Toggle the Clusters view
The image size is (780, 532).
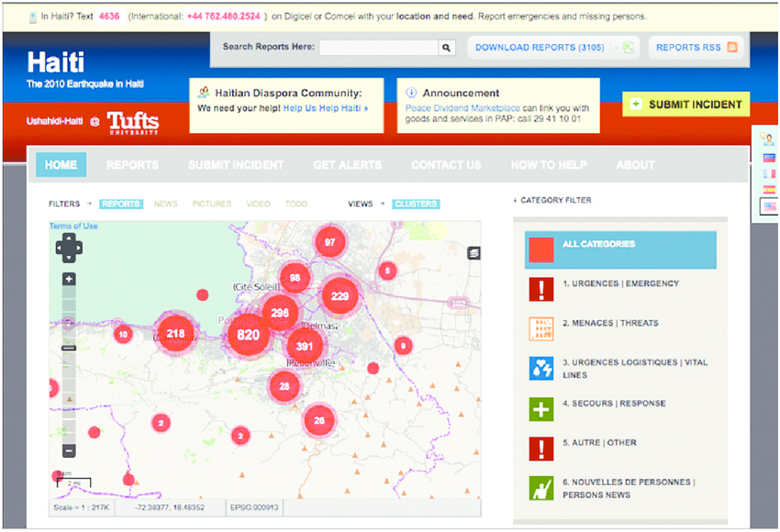click(x=416, y=204)
